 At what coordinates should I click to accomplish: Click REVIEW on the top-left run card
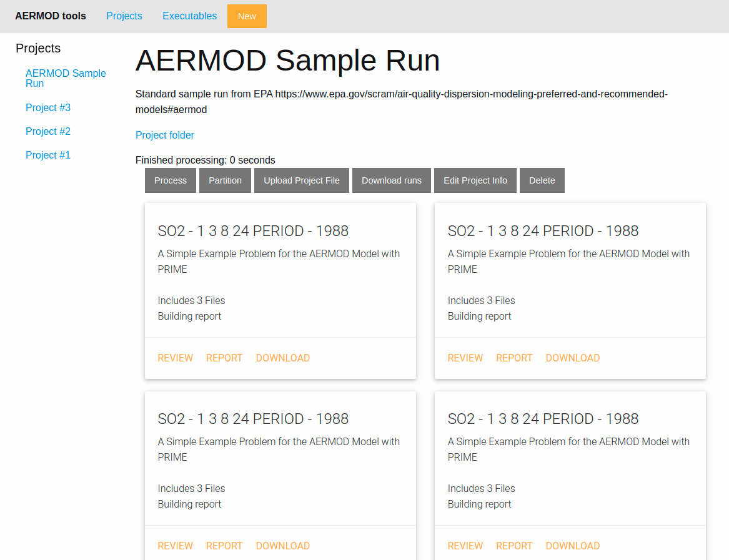point(176,358)
